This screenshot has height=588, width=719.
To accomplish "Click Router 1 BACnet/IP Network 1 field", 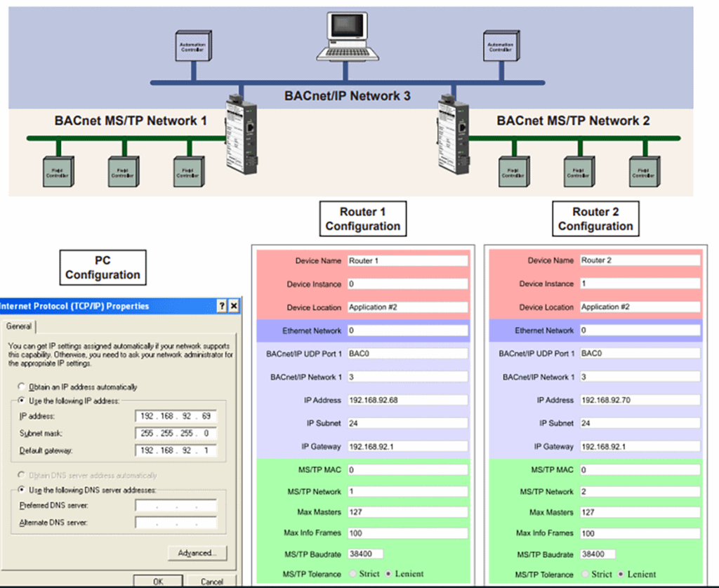I will coord(408,377).
